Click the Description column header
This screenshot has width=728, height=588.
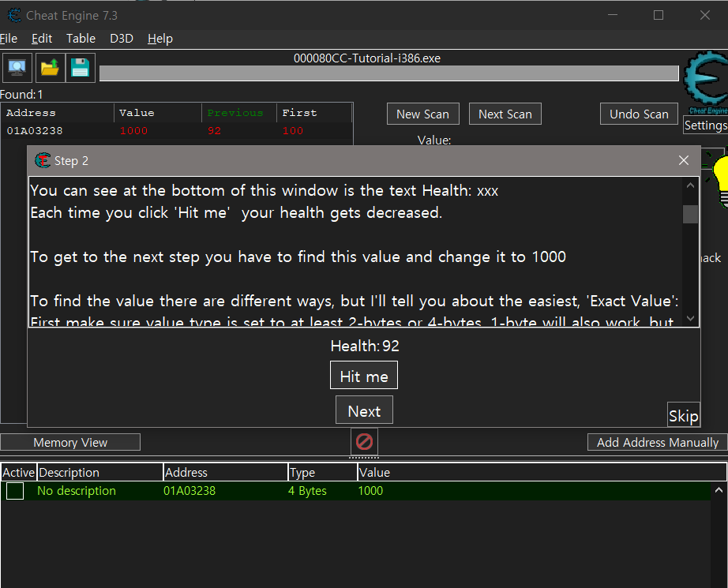(x=99, y=473)
